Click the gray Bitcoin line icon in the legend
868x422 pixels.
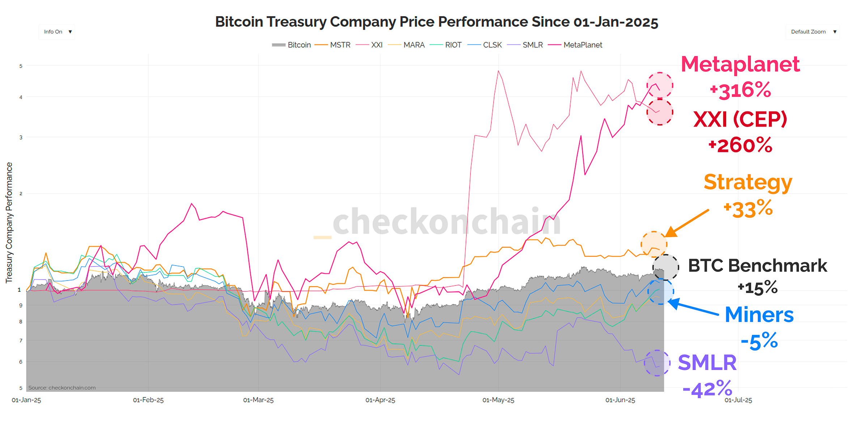point(279,45)
